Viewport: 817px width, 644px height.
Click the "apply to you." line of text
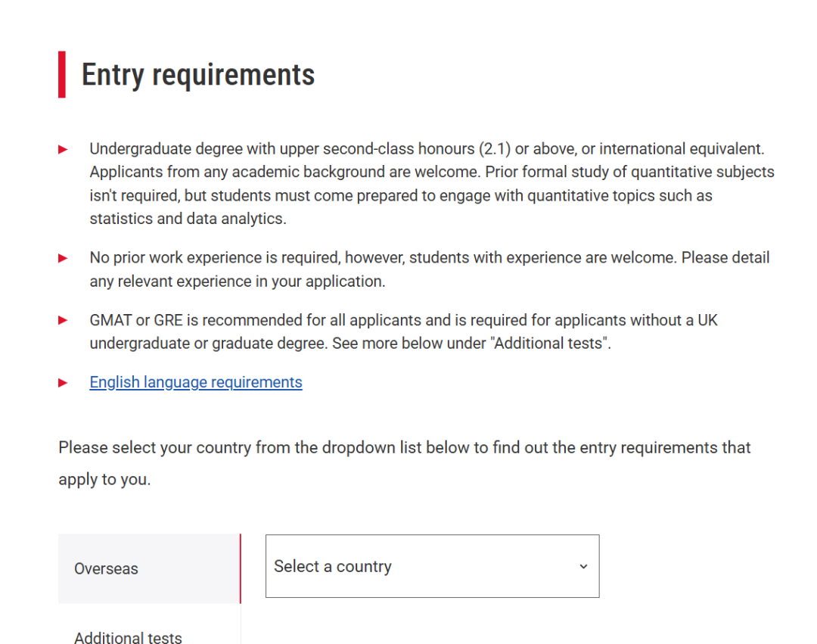pos(104,480)
